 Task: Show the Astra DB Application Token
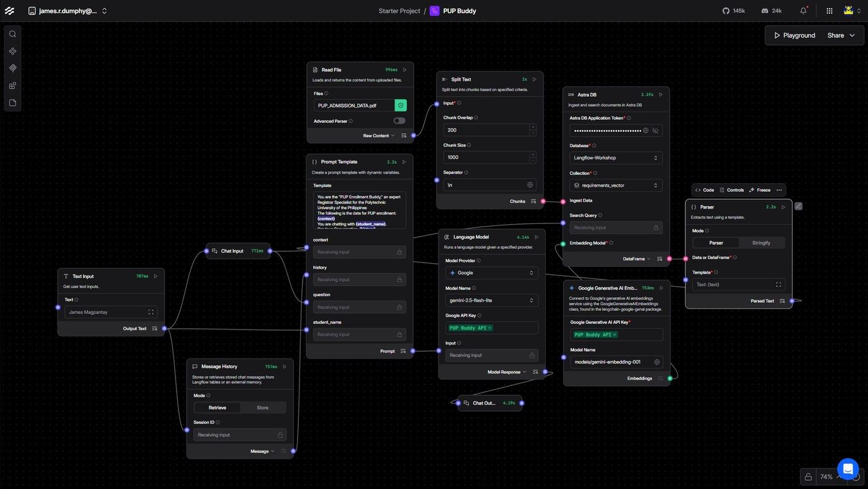coord(655,130)
